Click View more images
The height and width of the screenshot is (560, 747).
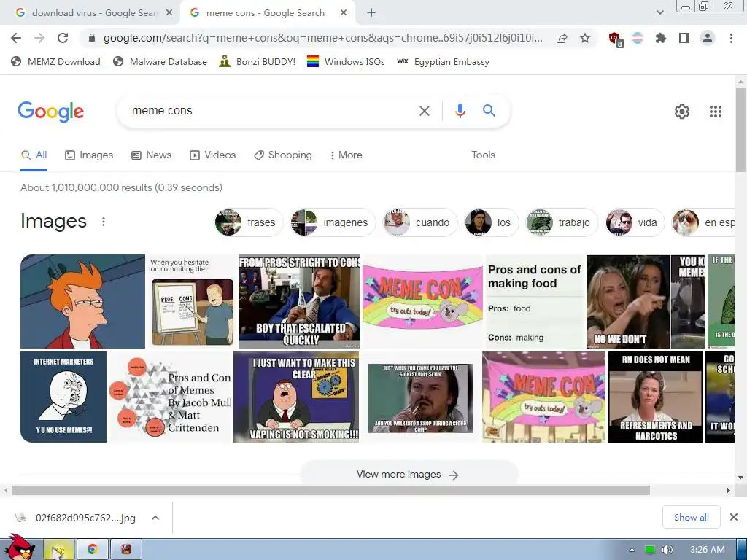point(409,474)
